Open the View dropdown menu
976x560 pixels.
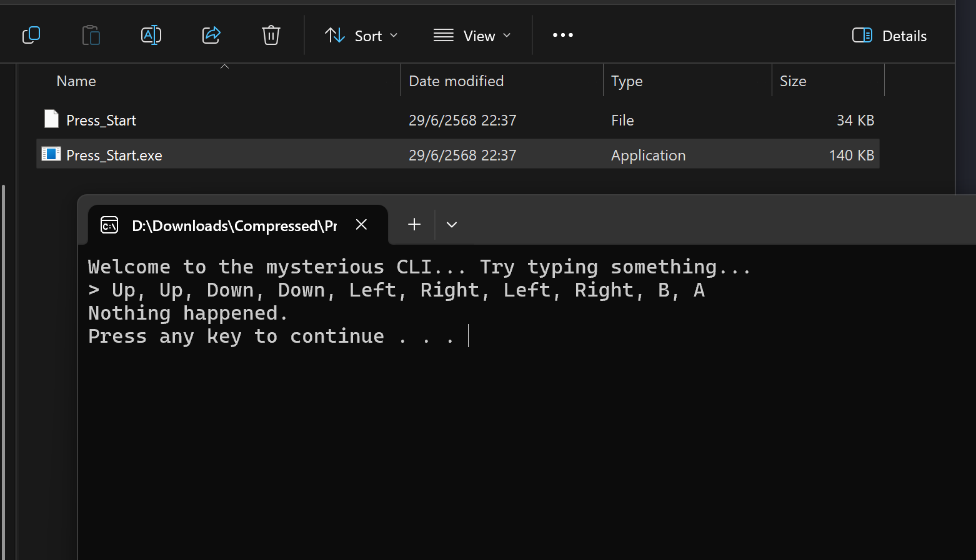point(472,36)
